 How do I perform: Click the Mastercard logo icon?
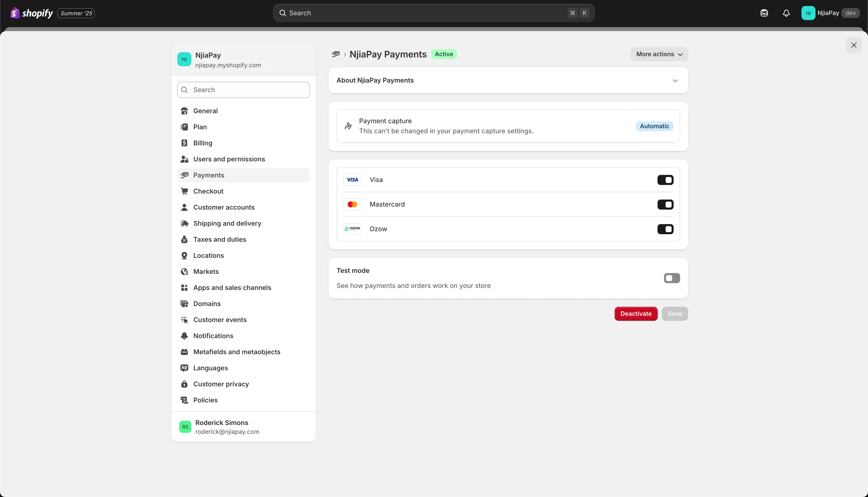352,204
